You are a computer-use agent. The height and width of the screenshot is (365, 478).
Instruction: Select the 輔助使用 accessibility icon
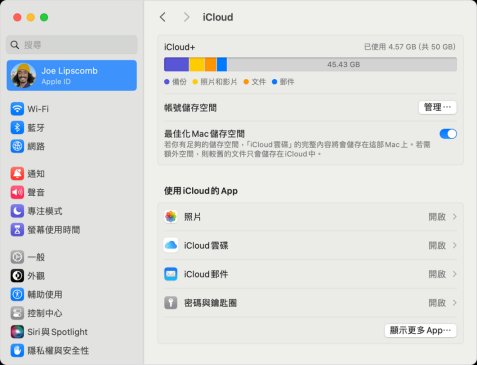pos(17,294)
